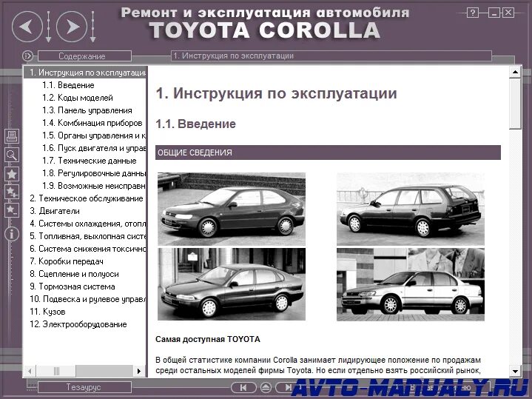Click content pane scroll-up arrow

point(515,72)
